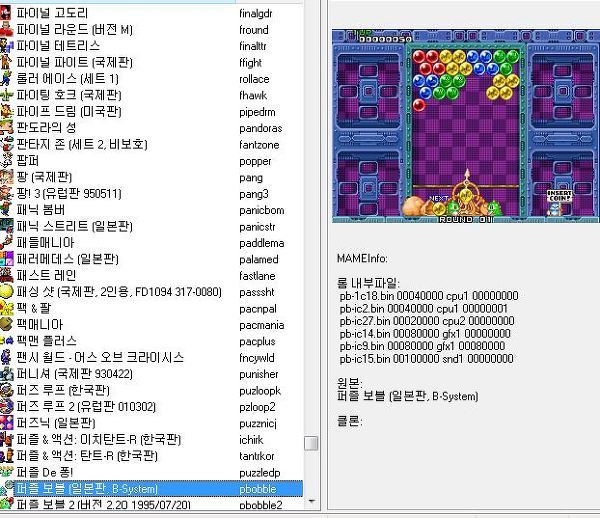Click the pb-ic27.bin ROM file line
This screenshot has width=600, height=518.
(x=427, y=321)
